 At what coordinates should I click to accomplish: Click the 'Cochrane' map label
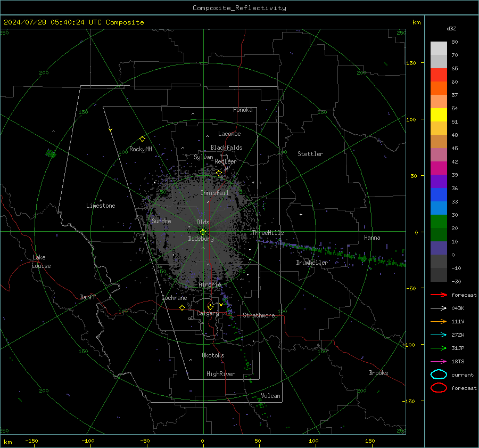point(174,298)
